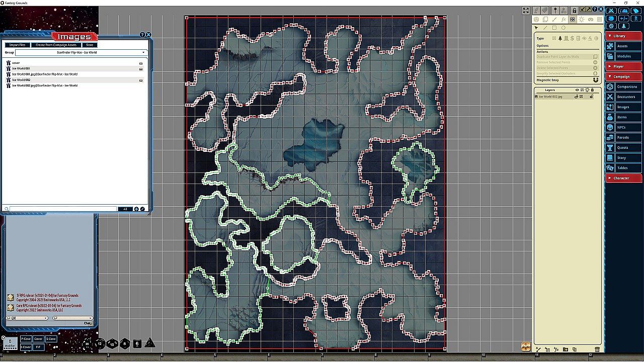The image size is (644, 362).
Task: Collapse the Library sidebar section
Action: click(624, 36)
